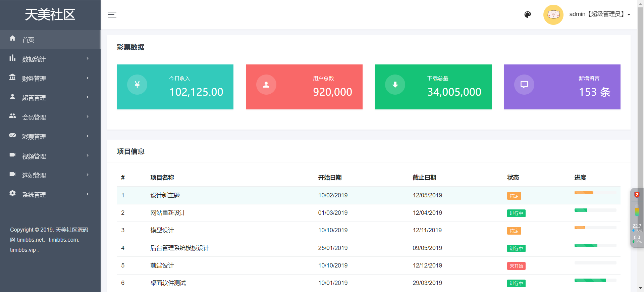Click the 待定 status badge for 设计新主题
The image size is (644, 292).
514,196
